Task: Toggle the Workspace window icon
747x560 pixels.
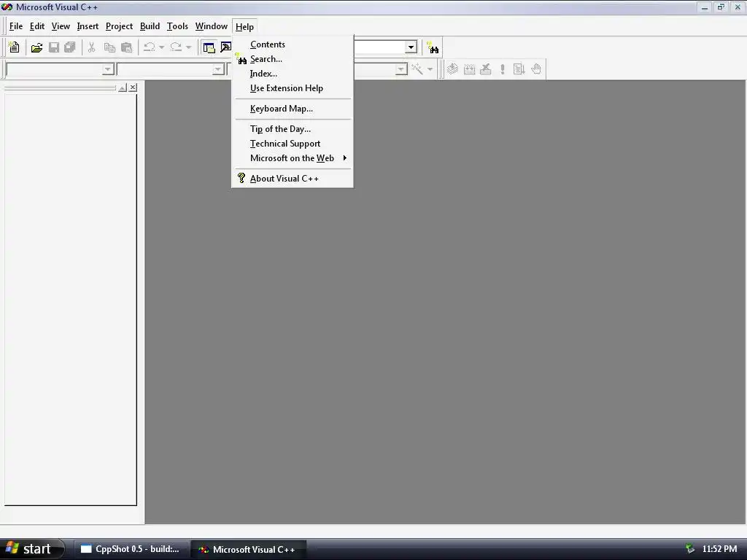Action: (209, 47)
